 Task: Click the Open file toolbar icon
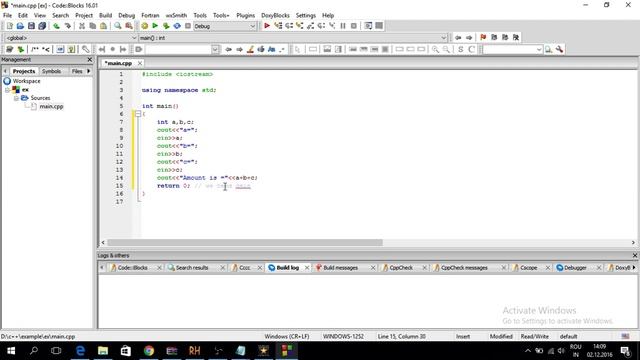point(20,26)
